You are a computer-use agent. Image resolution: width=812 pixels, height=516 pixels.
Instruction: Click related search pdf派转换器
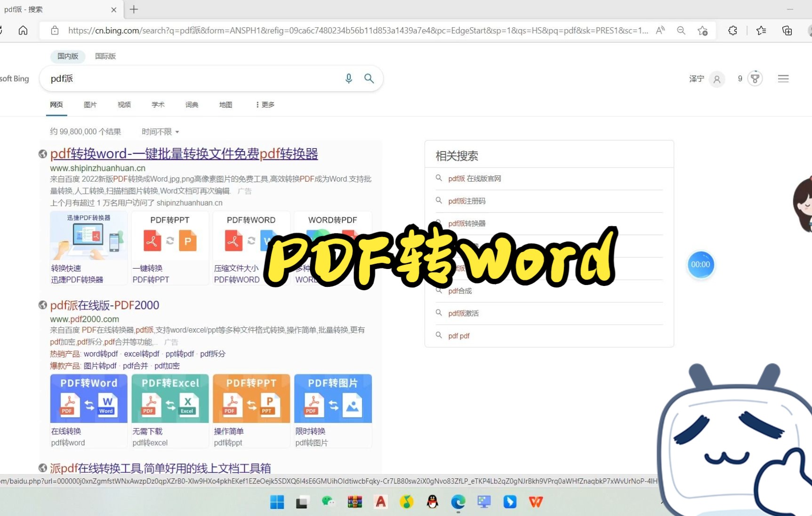(466, 223)
